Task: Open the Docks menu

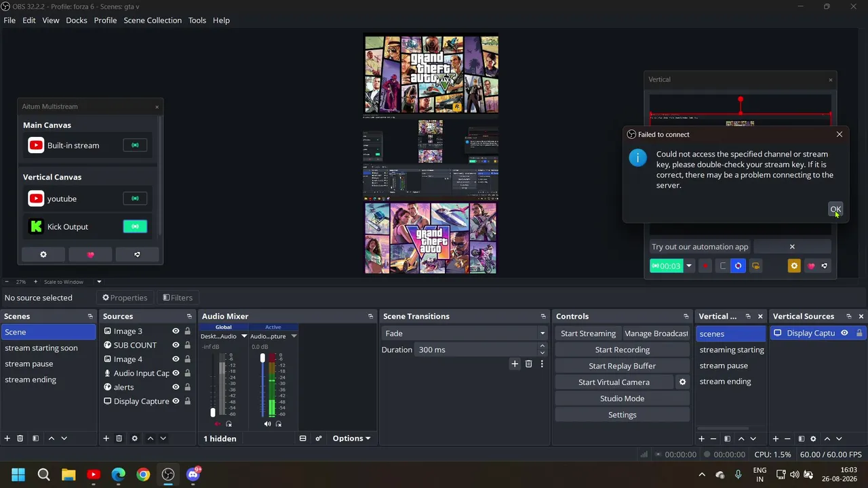Action: (x=77, y=20)
